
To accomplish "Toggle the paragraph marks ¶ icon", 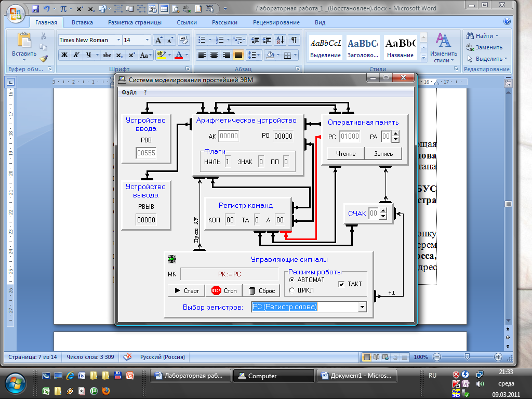I will tap(294, 41).
